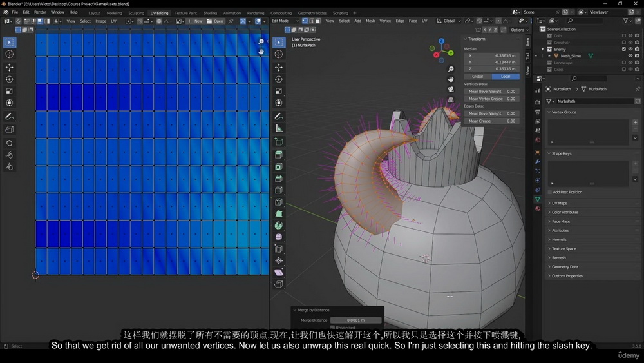Click the Open image button
The width and height of the screenshot is (644, 363).
215,21
